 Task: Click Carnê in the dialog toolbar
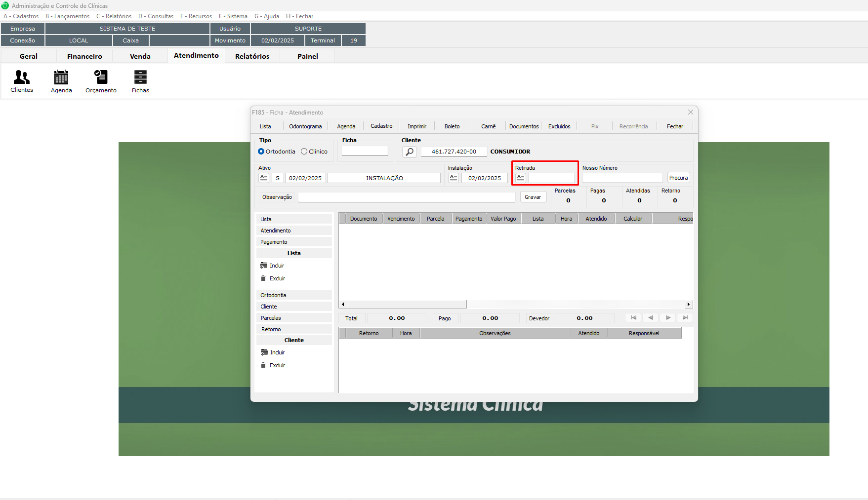click(x=489, y=126)
